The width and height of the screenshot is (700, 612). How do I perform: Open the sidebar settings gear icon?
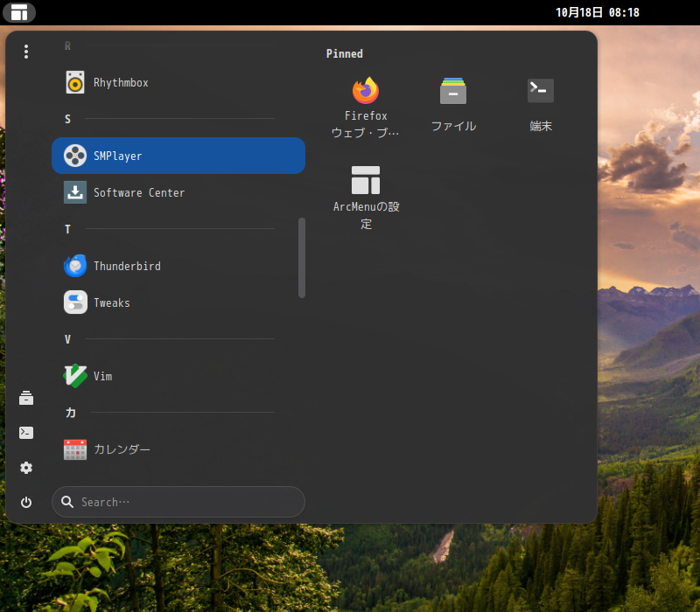tap(26, 468)
